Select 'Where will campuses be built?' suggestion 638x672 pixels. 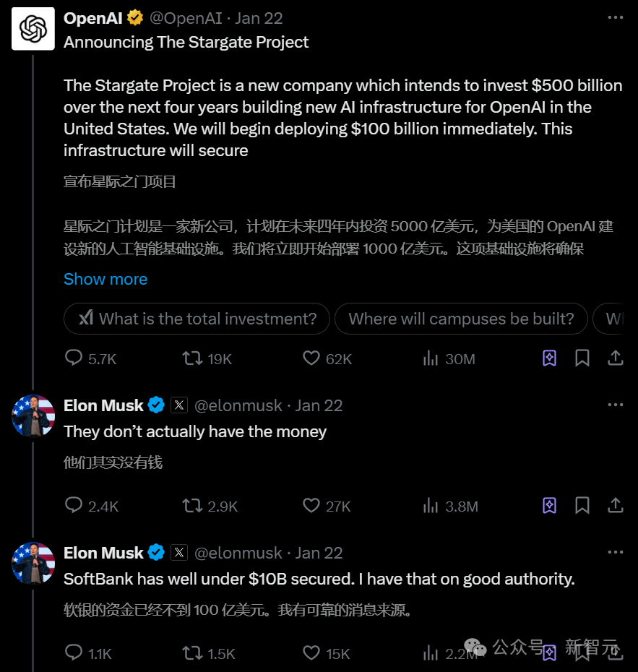pyautogui.click(x=461, y=319)
